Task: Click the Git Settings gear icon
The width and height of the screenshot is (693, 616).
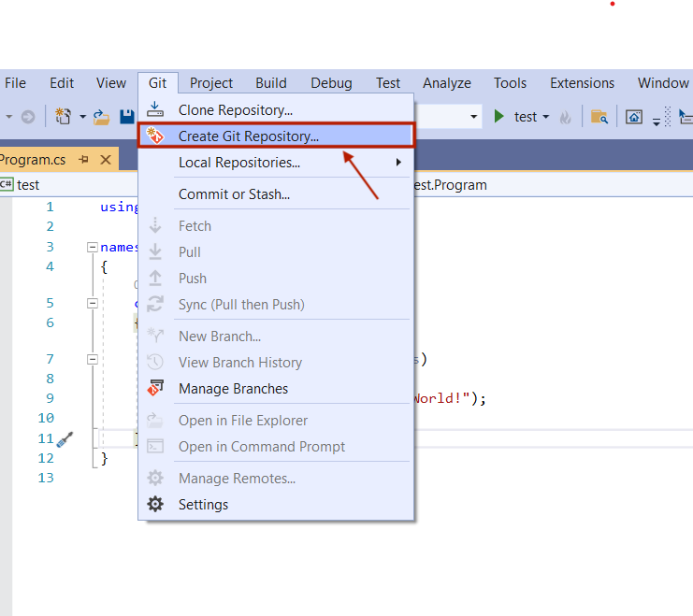Action: pyautogui.click(x=156, y=505)
